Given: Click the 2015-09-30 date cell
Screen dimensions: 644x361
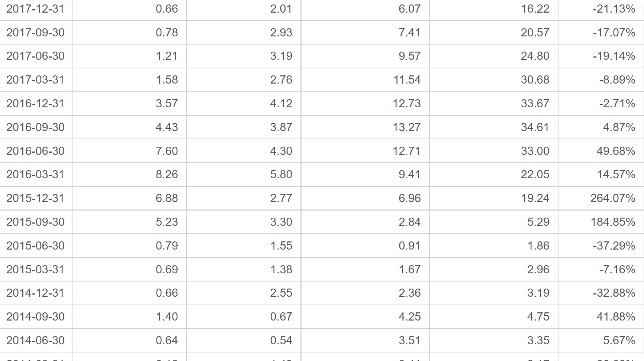Looking at the screenshot, I should pyautogui.click(x=36, y=222).
